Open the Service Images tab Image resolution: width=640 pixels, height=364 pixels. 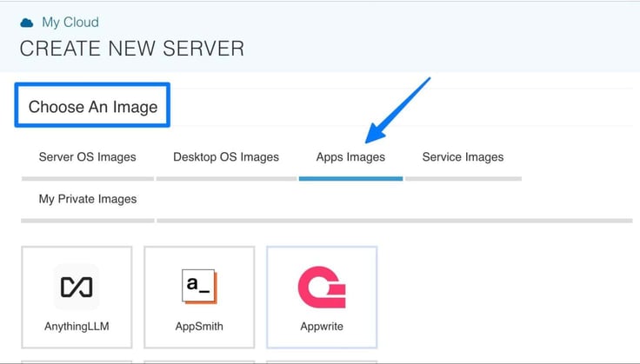click(463, 157)
